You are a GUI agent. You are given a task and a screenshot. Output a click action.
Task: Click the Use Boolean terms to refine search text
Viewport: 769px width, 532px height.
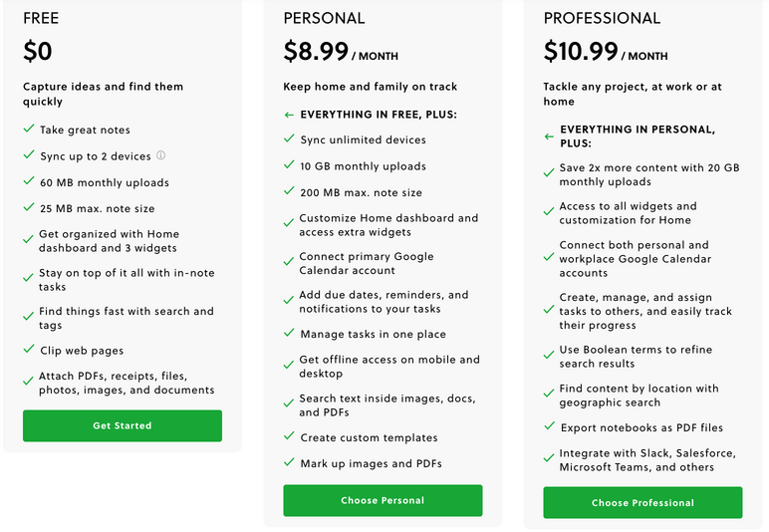636,357
